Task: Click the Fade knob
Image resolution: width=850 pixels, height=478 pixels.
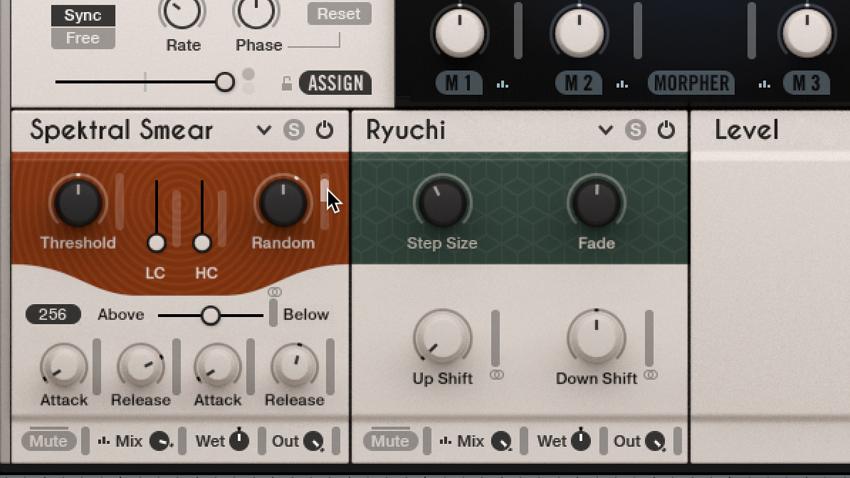Action: point(596,204)
